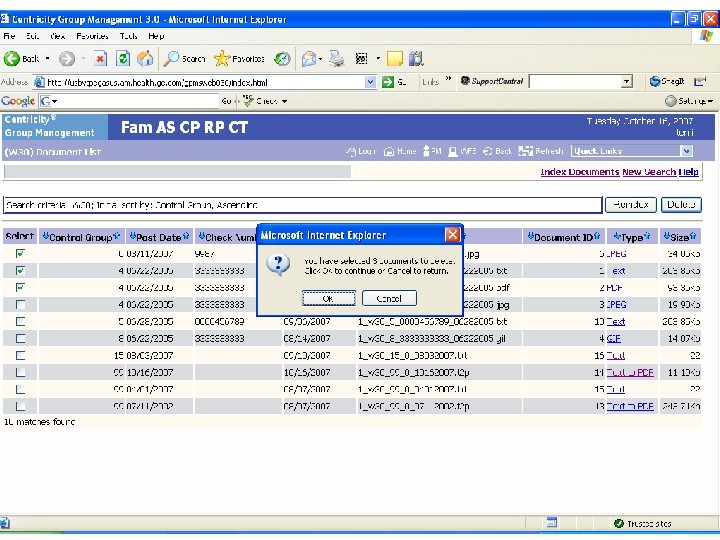Click the Reindex button
The height and width of the screenshot is (540, 720).
pyautogui.click(x=630, y=205)
